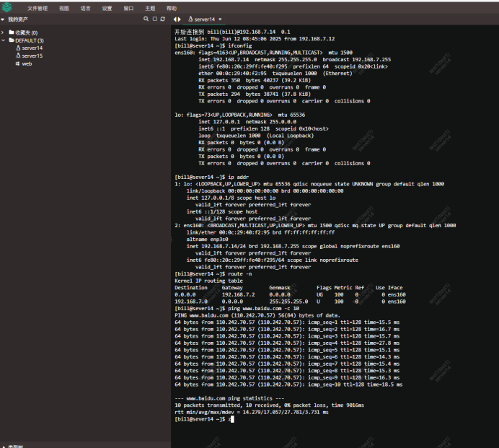499x448 pixels.
Task: Close the server14 terminal tab
Action: [219, 19]
